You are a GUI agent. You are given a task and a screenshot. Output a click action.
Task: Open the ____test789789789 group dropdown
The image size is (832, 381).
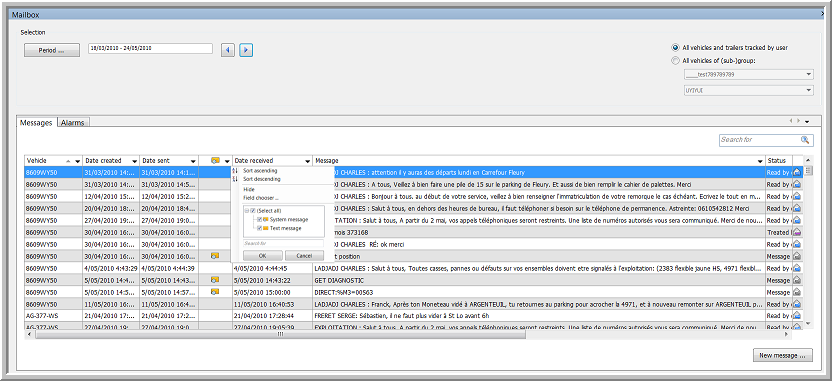808,75
